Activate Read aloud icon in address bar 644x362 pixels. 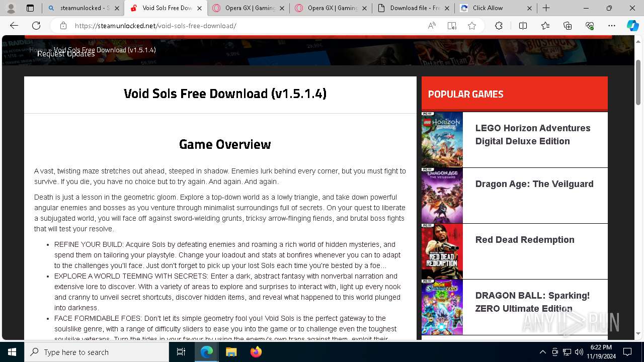point(432,26)
